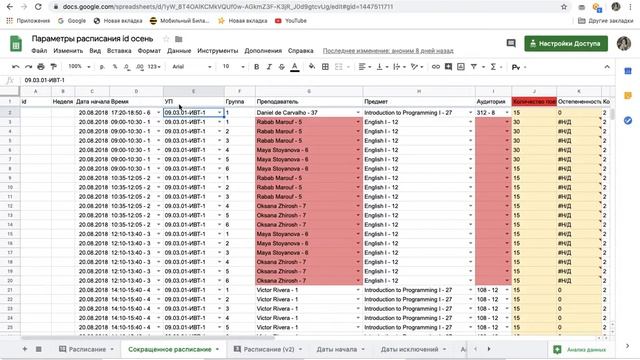Toggle italic formatting
Viewport: 640px width, 360px height.
(269, 67)
